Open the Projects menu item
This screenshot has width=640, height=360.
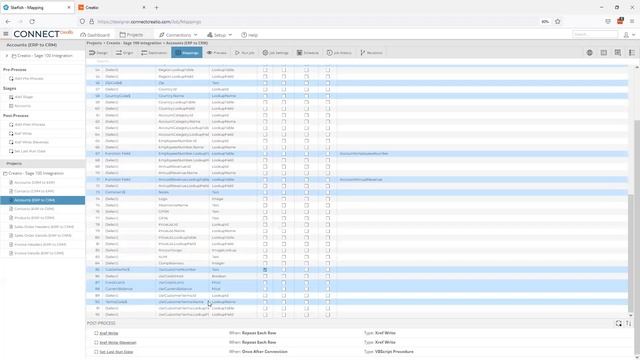coord(131,35)
